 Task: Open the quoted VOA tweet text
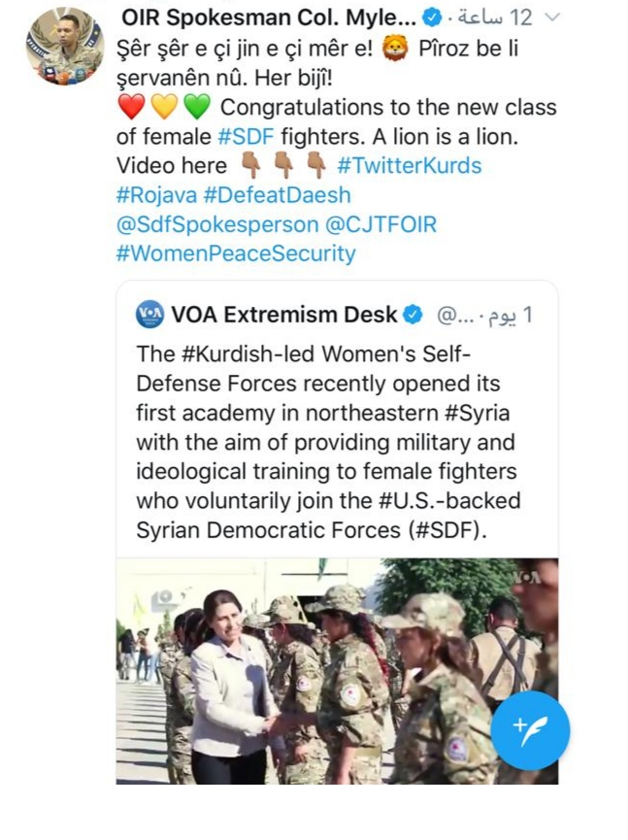coord(330,442)
